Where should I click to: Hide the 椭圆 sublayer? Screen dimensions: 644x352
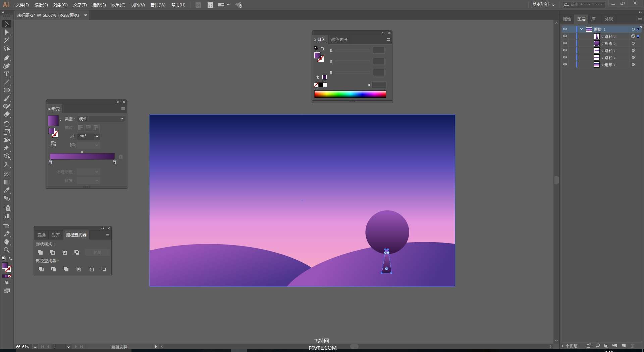[565, 43]
